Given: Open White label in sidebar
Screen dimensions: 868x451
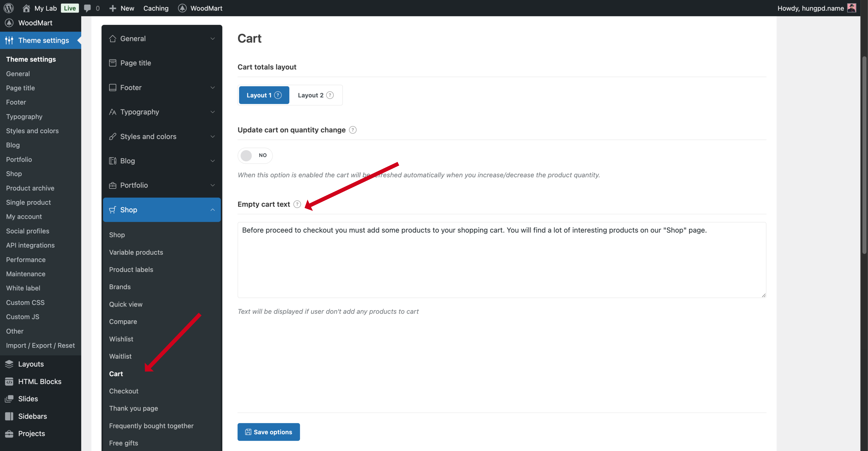Looking at the screenshot, I should [x=23, y=288].
